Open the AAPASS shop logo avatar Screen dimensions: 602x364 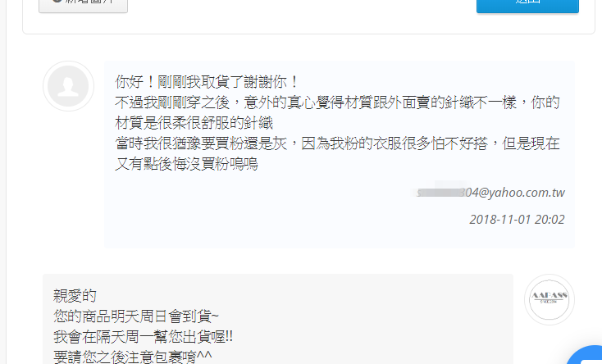[x=549, y=299]
